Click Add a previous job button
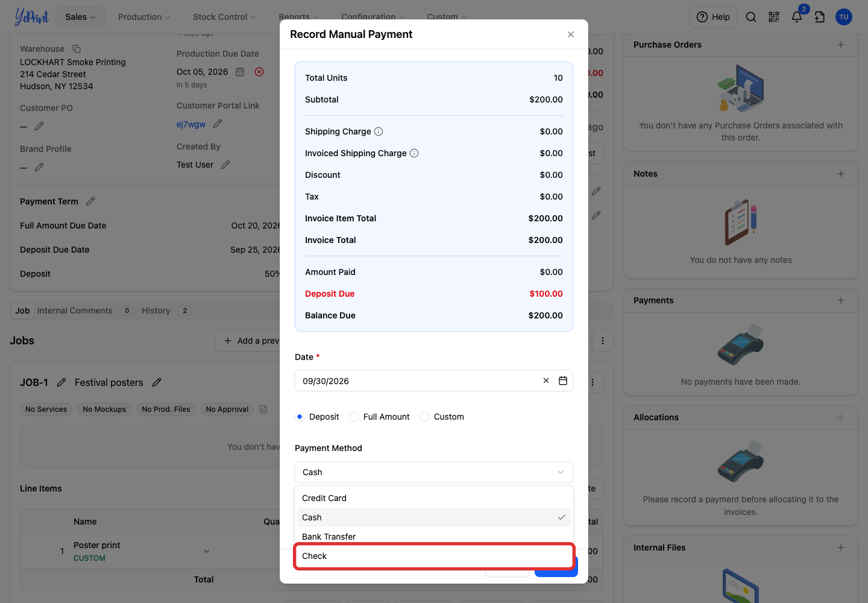Screen dimensions: 868x603 (251, 341)
